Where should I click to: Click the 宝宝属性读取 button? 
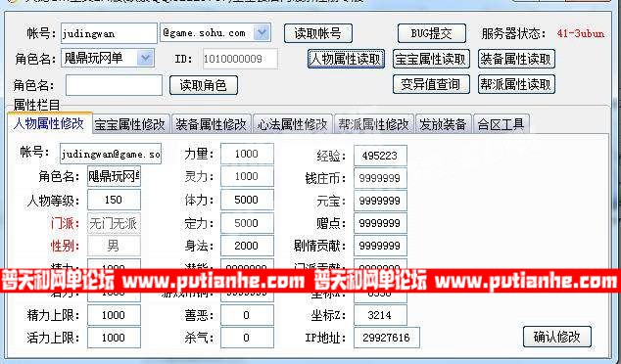(x=431, y=59)
